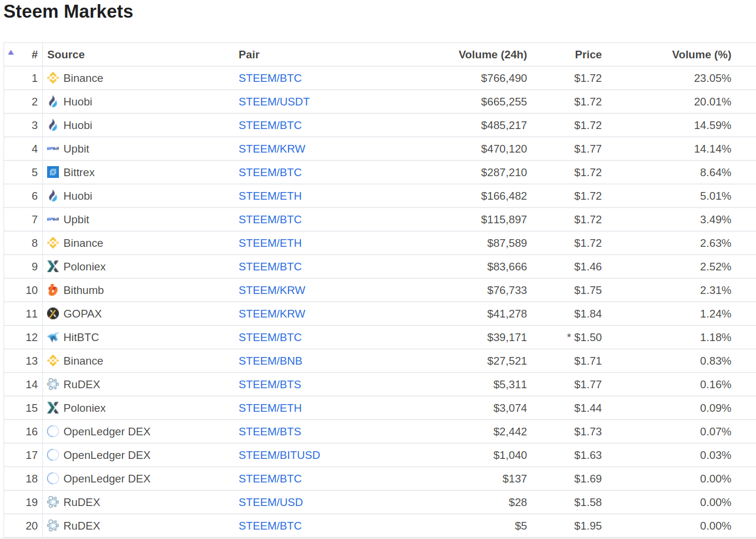
Task: Click the OpenLedger DEX logo in row 18
Action: pyautogui.click(x=53, y=478)
